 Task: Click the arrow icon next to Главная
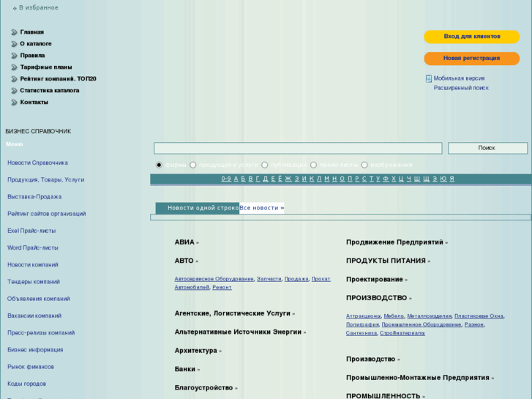click(x=14, y=32)
